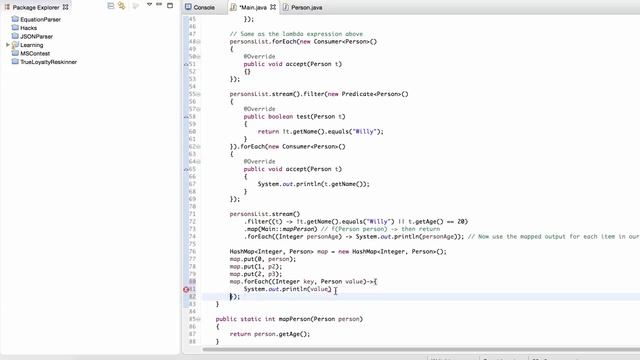Click on 'map.put(0, person);' line
The height and width of the screenshot is (360, 640).
263,259
